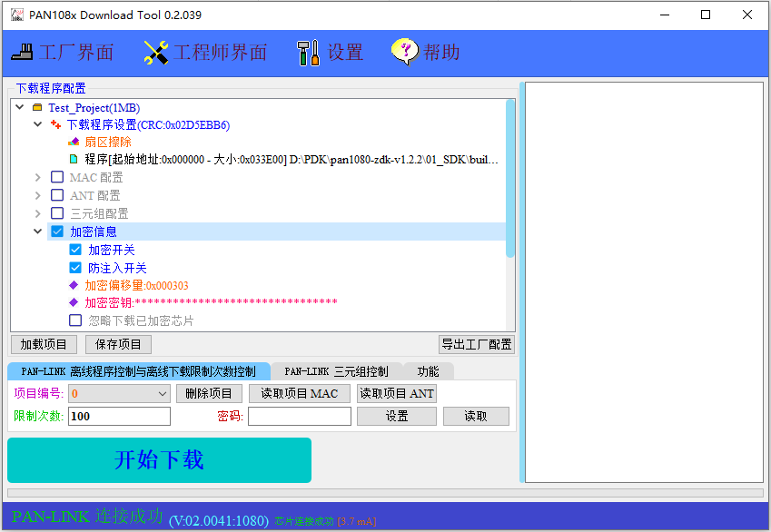Click the help question-bubble icon
Image resolution: width=771 pixels, height=532 pixels.
[405, 52]
